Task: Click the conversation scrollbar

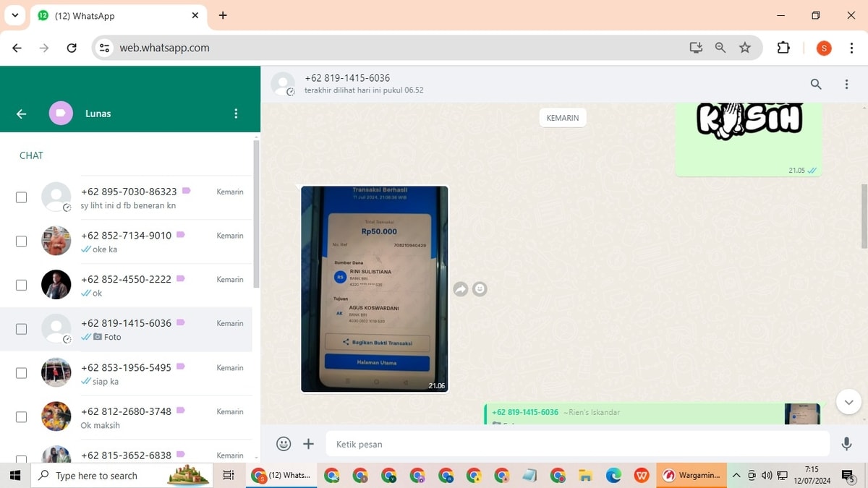Action: [864, 215]
